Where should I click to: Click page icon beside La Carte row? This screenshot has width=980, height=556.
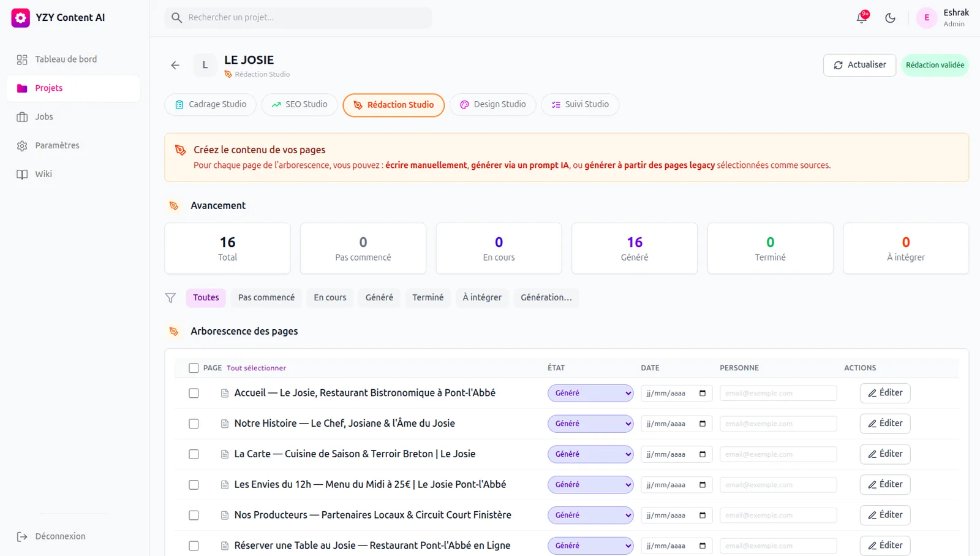pos(225,454)
